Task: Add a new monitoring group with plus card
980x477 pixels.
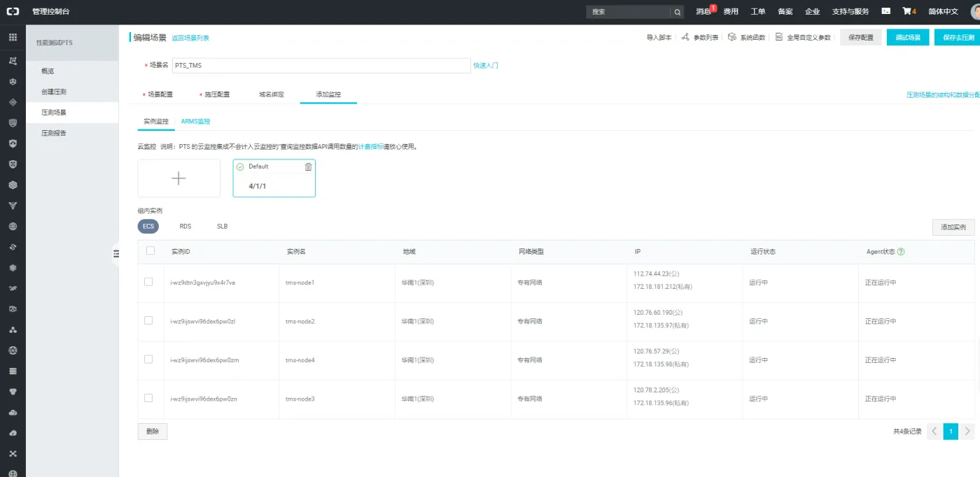Action: [x=178, y=178]
